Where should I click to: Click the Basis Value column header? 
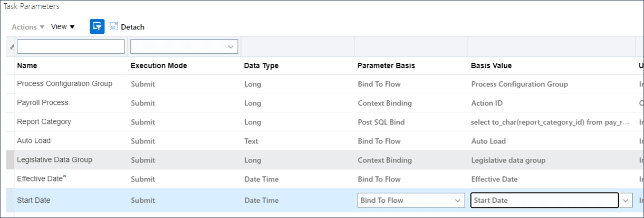point(491,65)
